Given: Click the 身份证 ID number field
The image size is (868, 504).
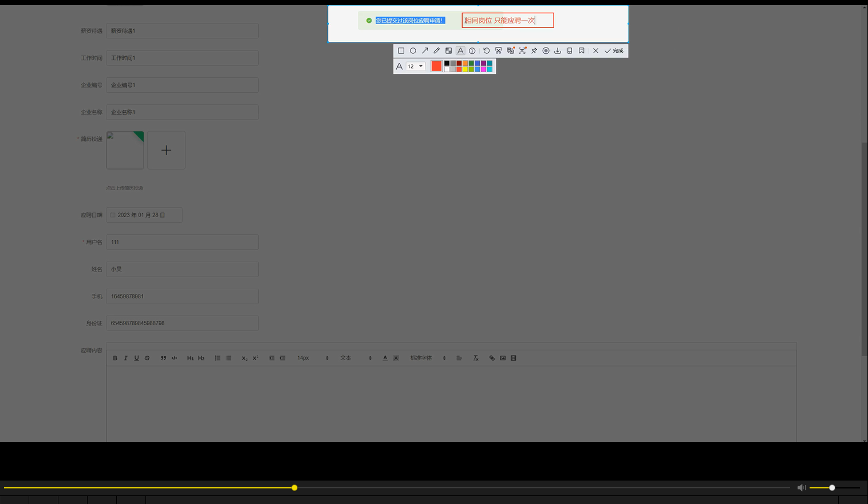Looking at the screenshot, I should (182, 323).
